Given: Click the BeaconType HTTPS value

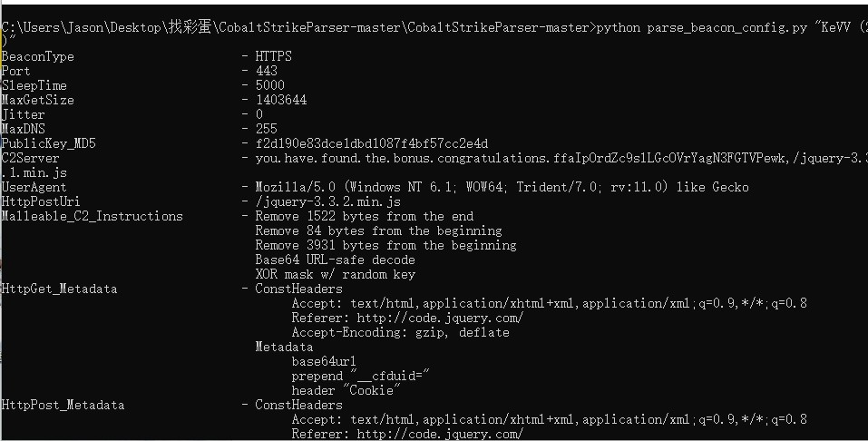Looking at the screenshot, I should coord(274,56).
